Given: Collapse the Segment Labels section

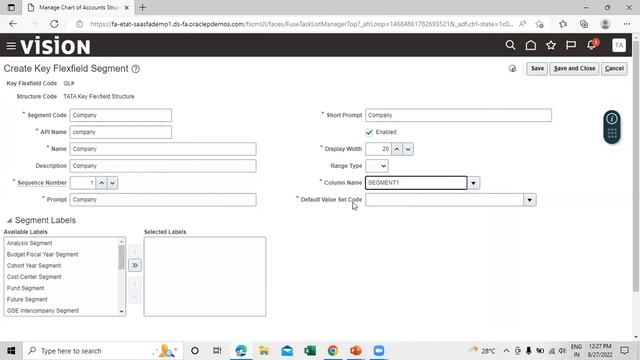Looking at the screenshot, I should pos(9,220).
